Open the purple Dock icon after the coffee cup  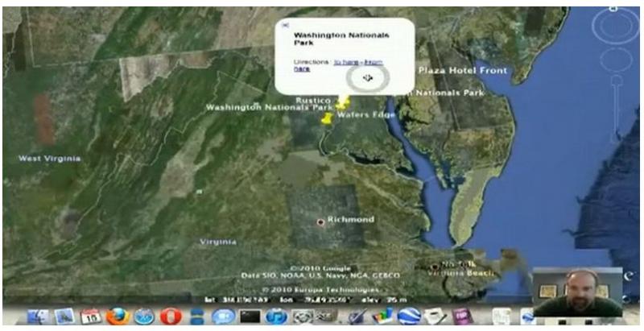(461, 317)
